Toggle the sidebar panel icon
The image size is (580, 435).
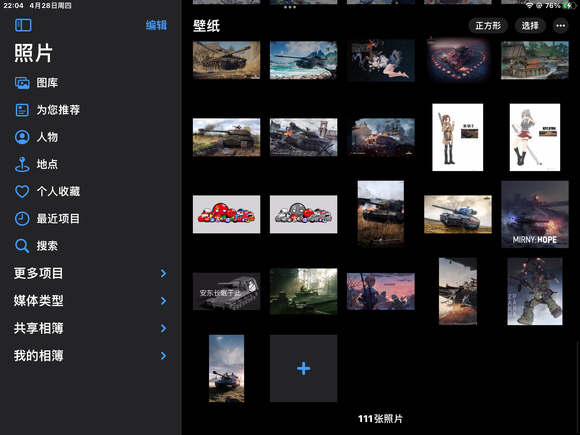[x=23, y=25]
